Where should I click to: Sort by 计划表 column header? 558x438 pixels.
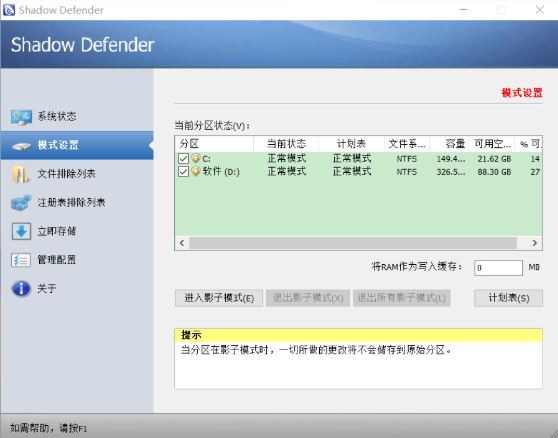tap(351, 144)
